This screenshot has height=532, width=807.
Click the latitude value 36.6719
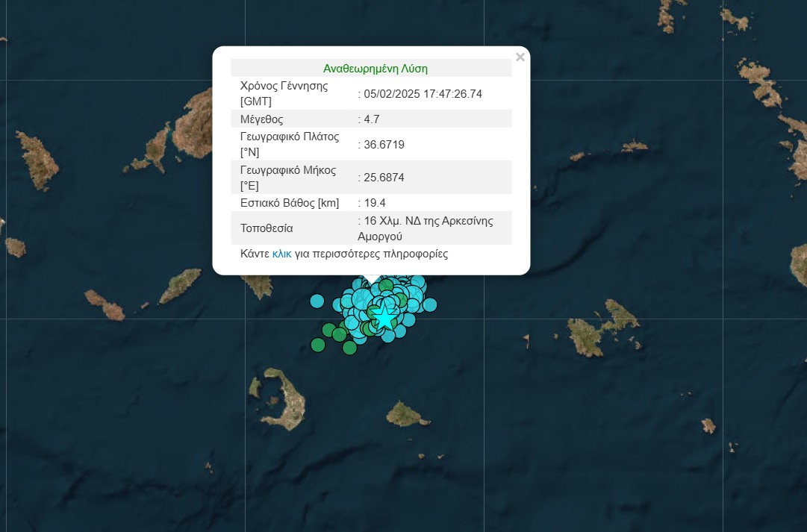click(384, 144)
